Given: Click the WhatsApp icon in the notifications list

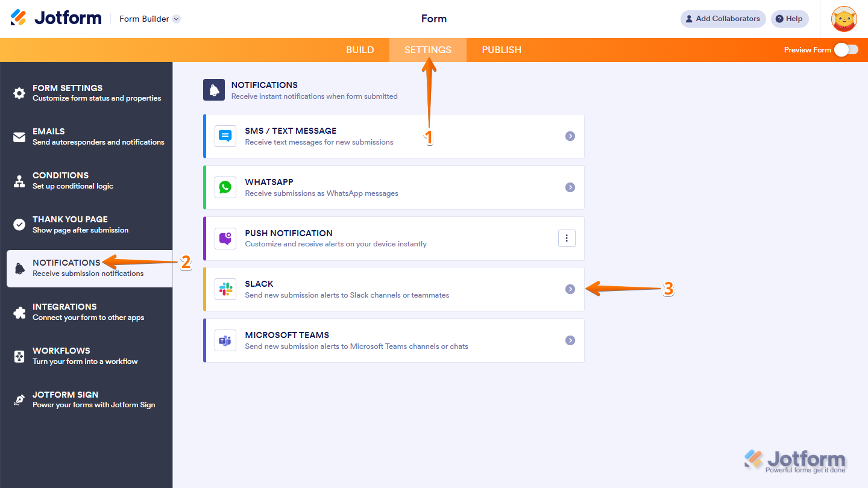Looking at the screenshot, I should 225,187.
